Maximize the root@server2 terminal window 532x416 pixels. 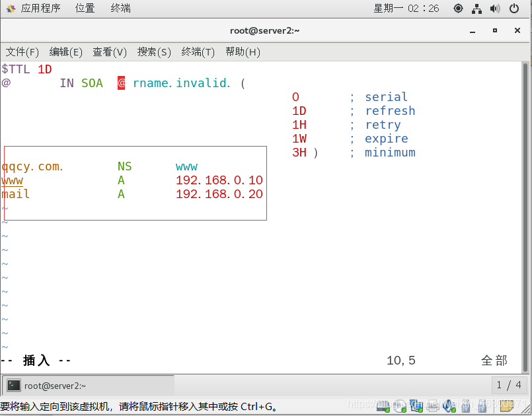(x=495, y=30)
